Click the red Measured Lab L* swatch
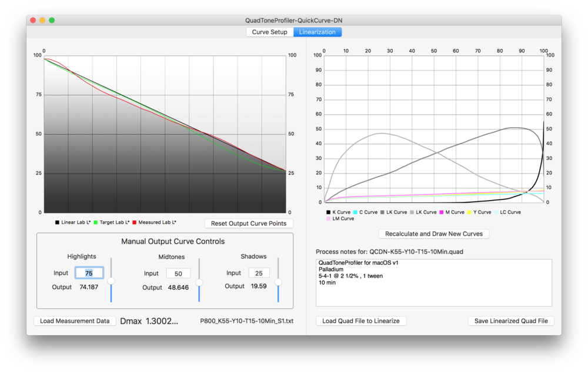The width and height of the screenshot is (588, 373). [x=134, y=222]
